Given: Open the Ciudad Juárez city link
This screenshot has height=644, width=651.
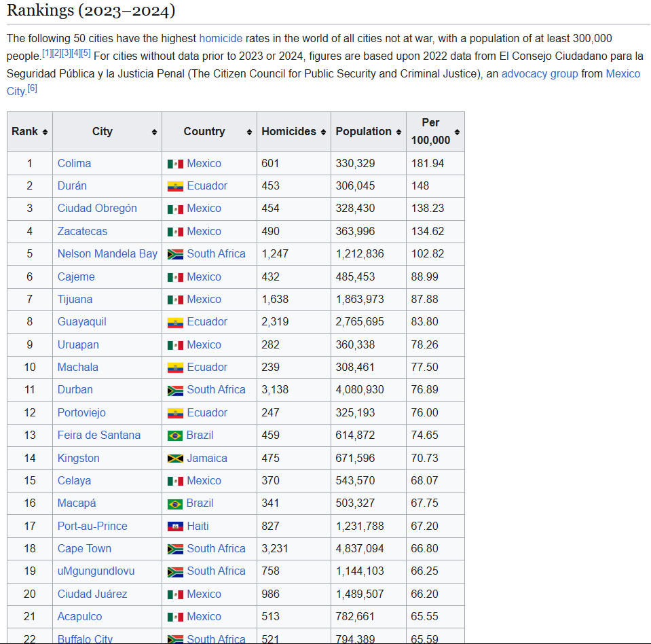Looking at the screenshot, I should [x=92, y=594].
